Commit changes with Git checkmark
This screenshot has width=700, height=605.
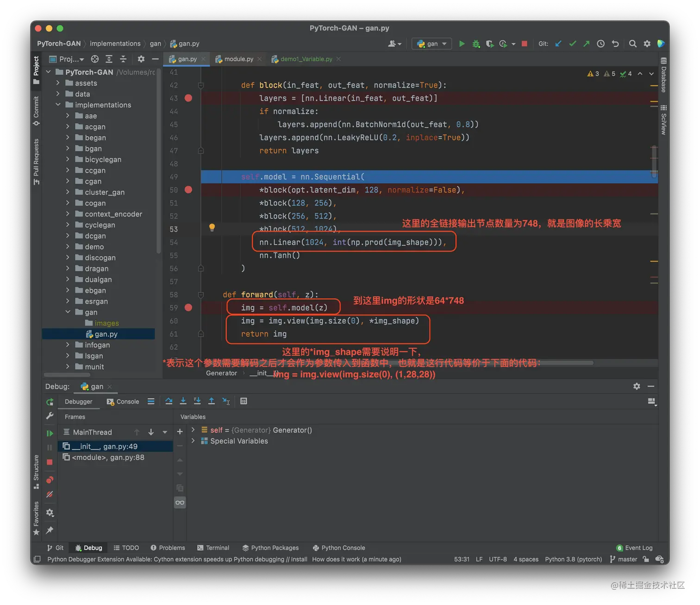pos(573,44)
